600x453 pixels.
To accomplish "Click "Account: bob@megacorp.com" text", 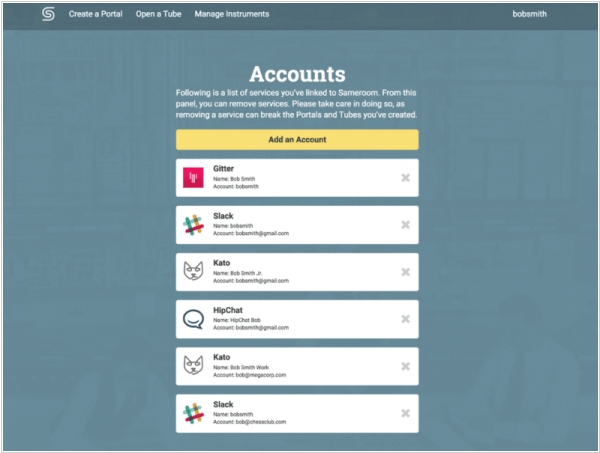I will click(x=249, y=375).
